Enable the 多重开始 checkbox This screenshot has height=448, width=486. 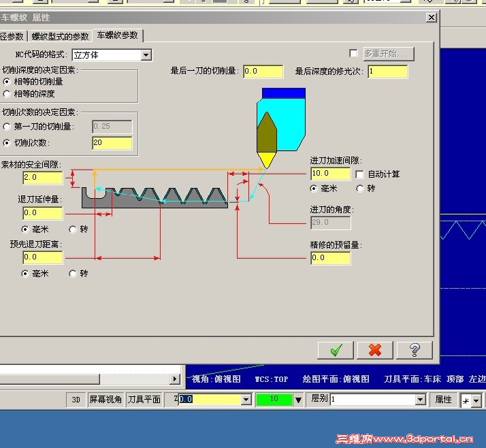(x=353, y=53)
